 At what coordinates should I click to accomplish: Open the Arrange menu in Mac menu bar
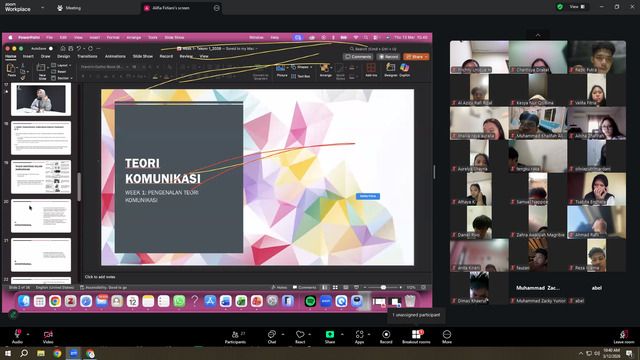[133, 38]
